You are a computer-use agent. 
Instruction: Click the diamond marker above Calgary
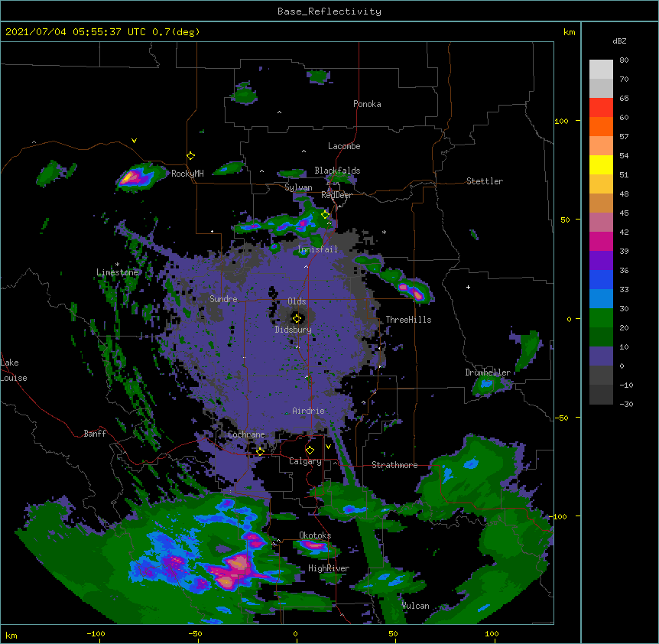click(x=310, y=450)
